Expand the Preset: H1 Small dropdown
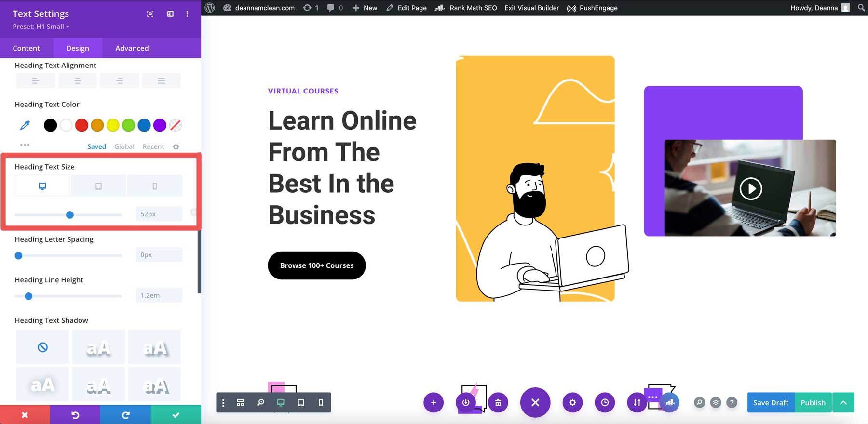868x424 pixels. pos(41,26)
